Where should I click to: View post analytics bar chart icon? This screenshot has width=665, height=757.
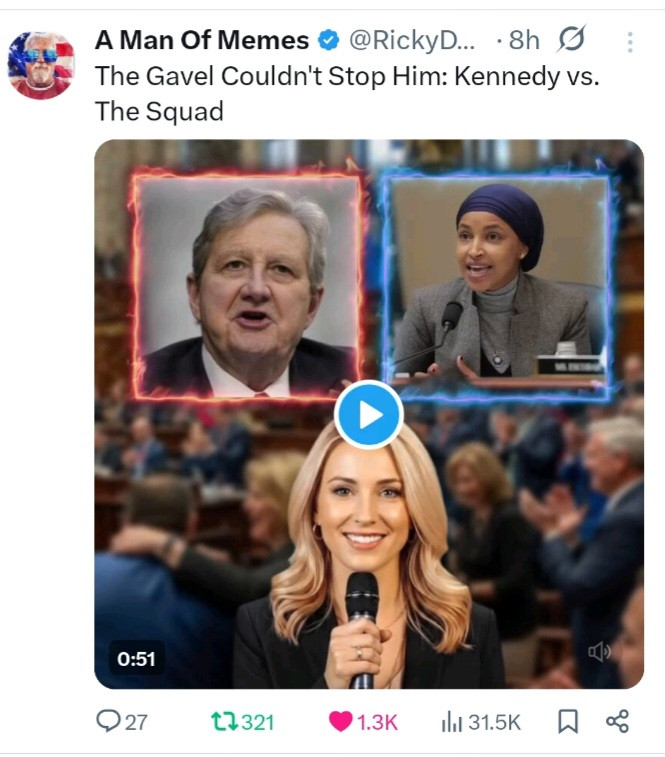tap(452, 722)
